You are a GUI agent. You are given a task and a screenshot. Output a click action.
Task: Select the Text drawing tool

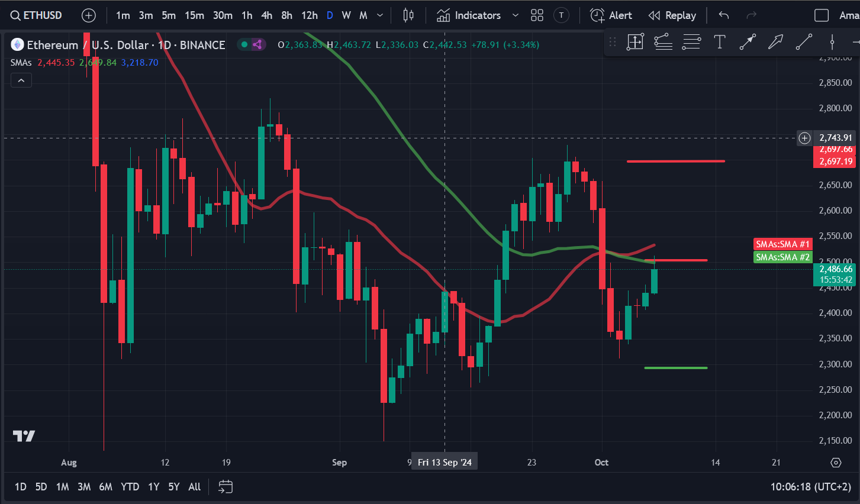[720, 42]
